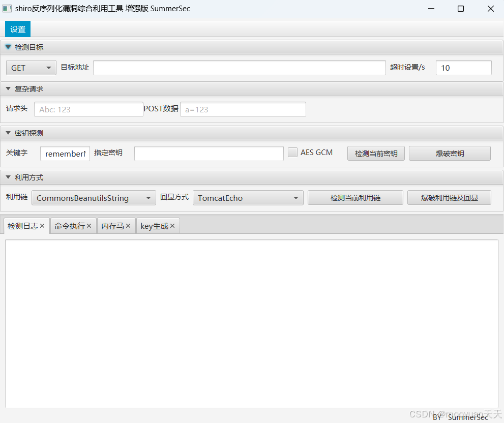Switch to the 检测日志 tab
This screenshot has height=423, width=504.
pyautogui.click(x=22, y=226)
